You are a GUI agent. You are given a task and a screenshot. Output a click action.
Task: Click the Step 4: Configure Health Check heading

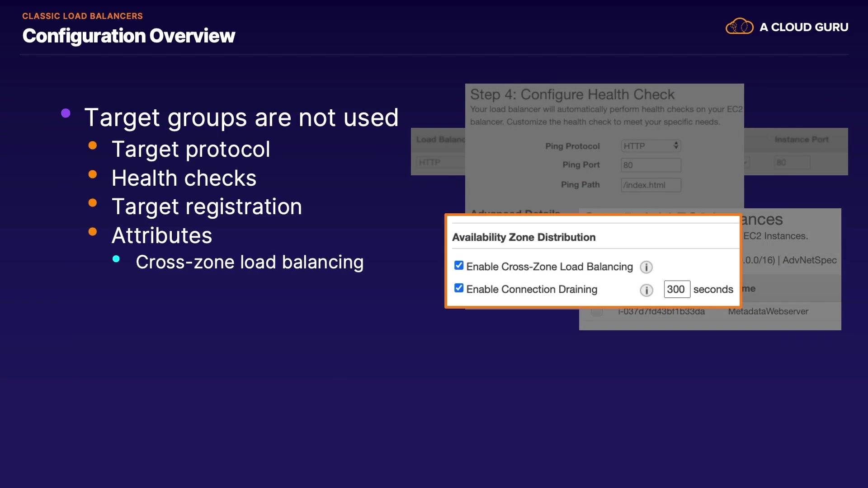[572, 94]
